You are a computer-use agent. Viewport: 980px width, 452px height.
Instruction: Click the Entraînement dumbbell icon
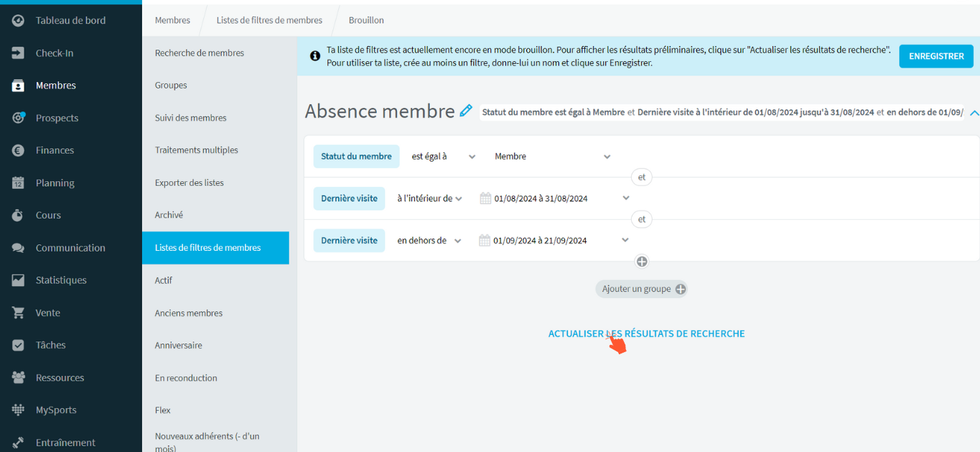18,443
